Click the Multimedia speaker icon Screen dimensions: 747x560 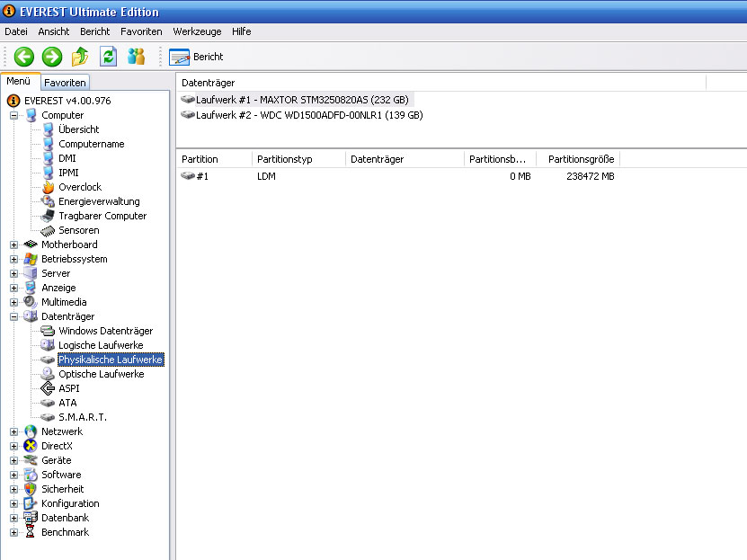(x=31, y=302)
